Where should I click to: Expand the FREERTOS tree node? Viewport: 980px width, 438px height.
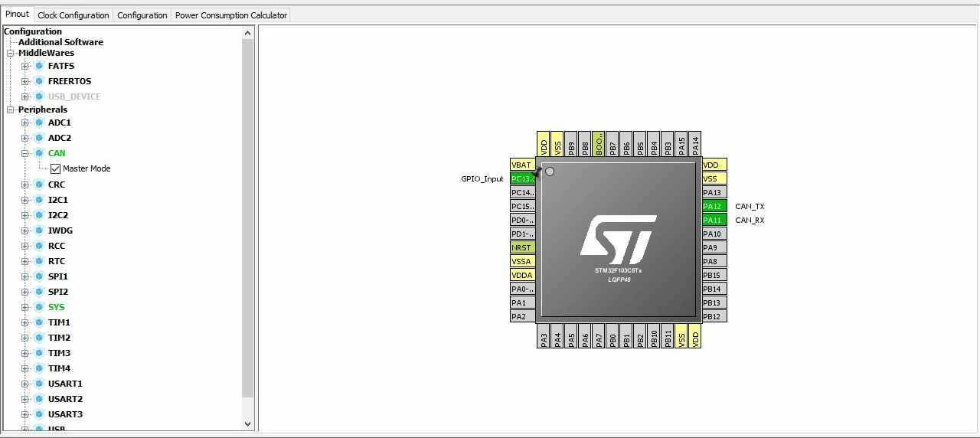pyautogui.click(x=24, y=81)
